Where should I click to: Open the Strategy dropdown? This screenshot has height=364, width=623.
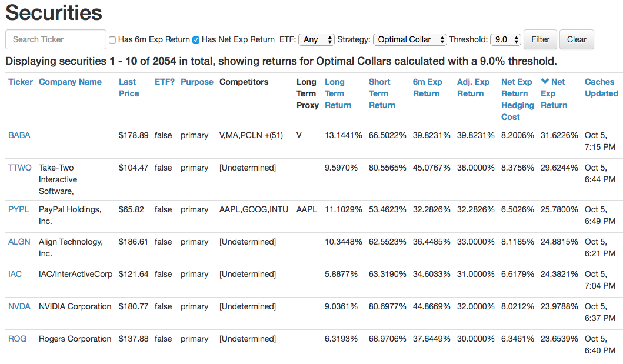coord(410,40)
